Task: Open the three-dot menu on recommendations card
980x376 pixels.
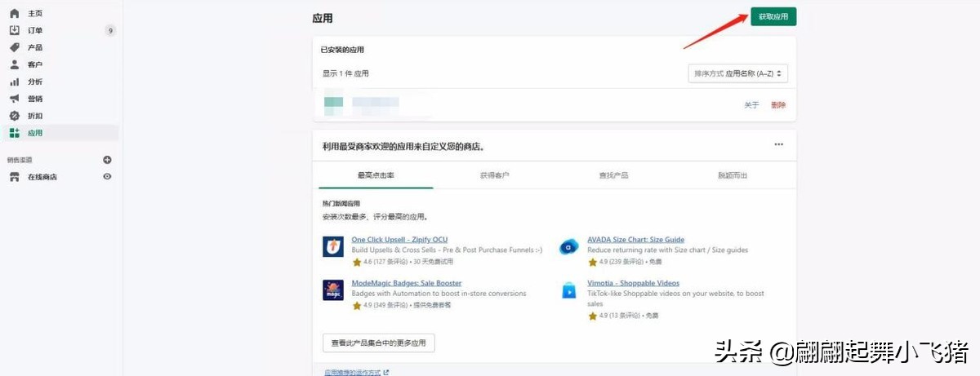Action: pos(778,144)
